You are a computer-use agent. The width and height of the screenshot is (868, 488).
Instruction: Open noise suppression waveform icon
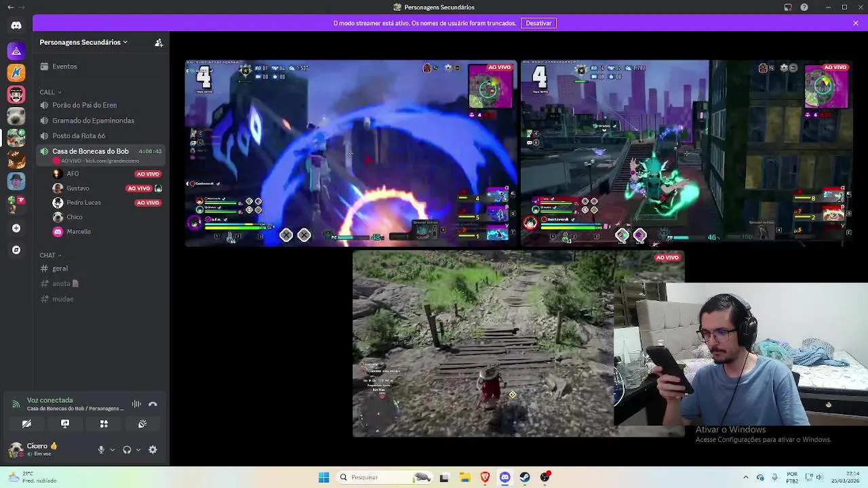[x=136, y=404]
